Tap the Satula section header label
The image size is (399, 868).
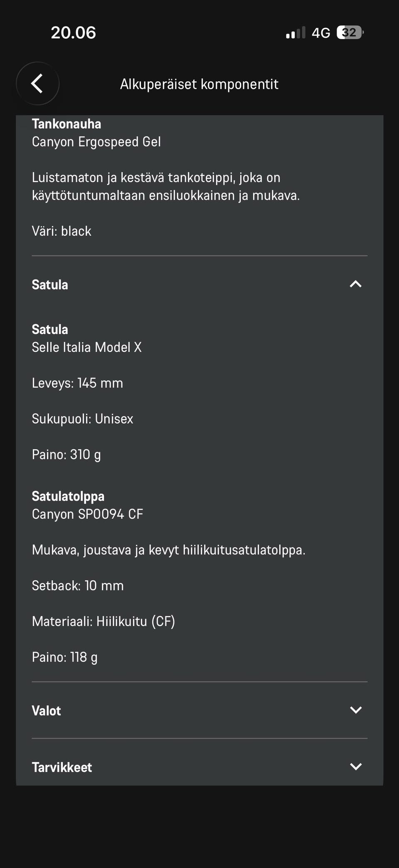[50, 285]
